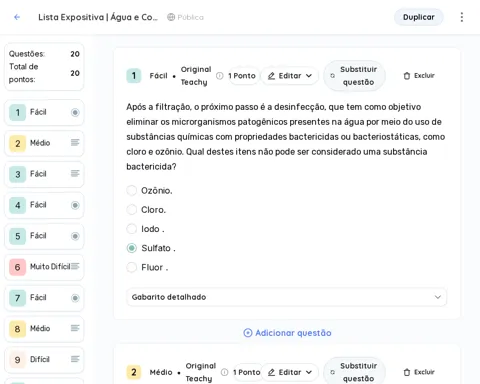Click the globe Pública visibility icon

(171, 17)
